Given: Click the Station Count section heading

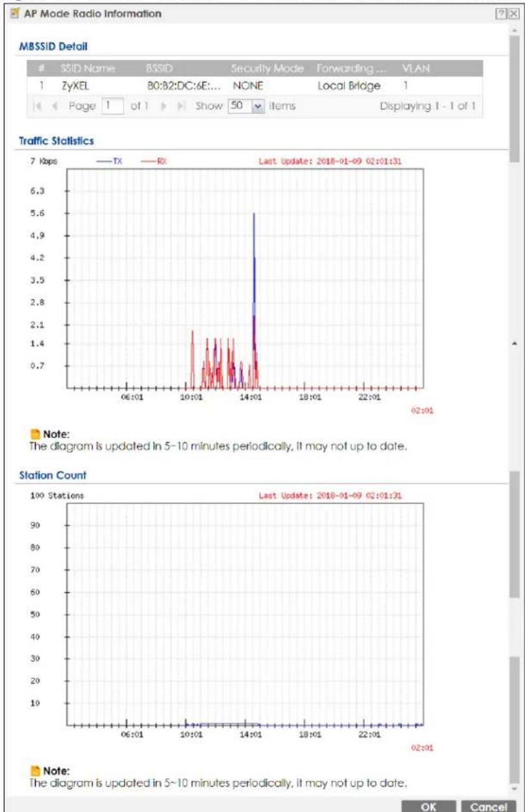Looking at the screenshot, I should tap(53, 475).
